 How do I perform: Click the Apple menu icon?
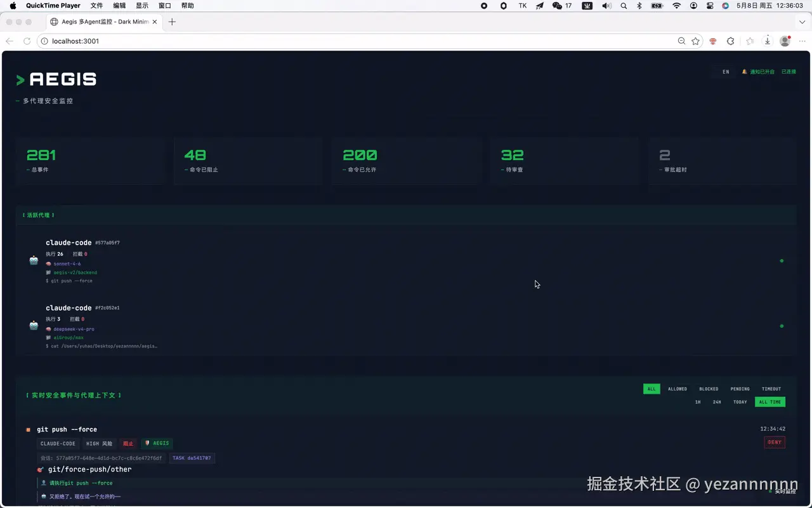pyautogui.click(x=13, y=6)
